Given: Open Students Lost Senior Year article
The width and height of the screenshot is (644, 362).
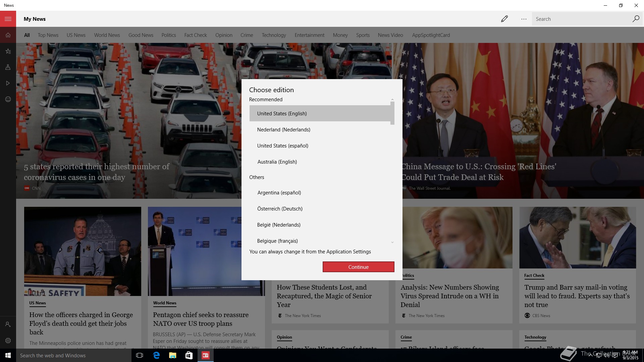Looking at the screenshot, I should 324,296.
